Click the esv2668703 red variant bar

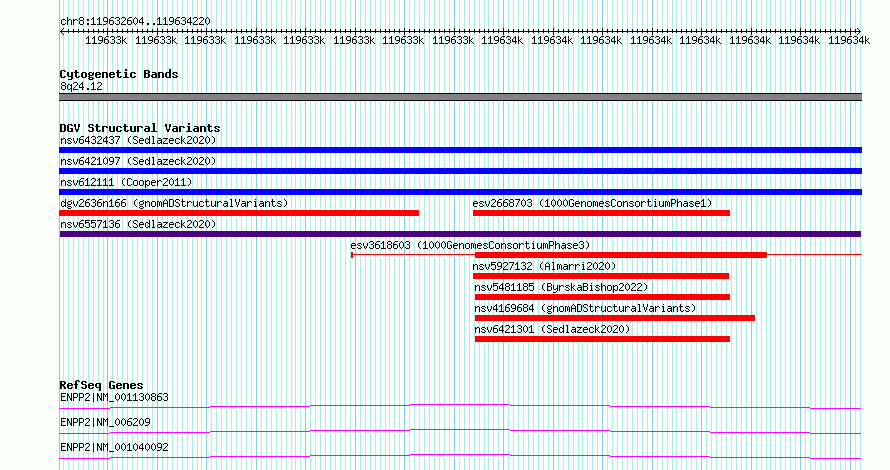coord(601,213)
